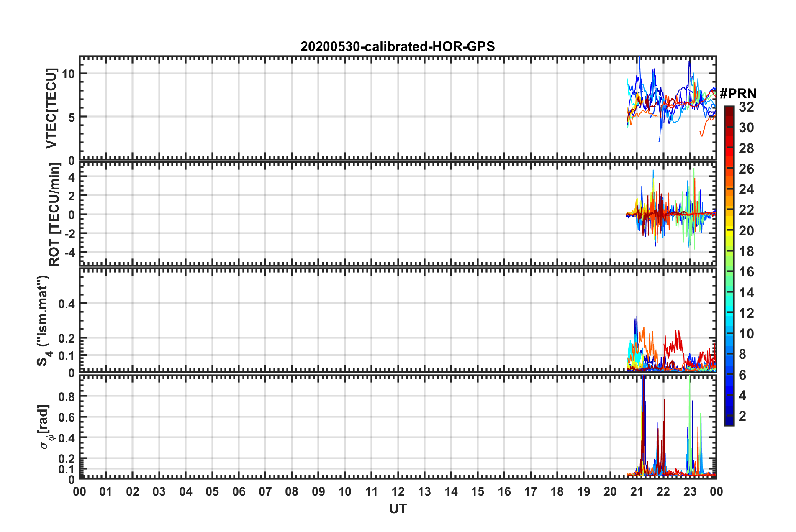Click the "-4" tick on ROT axis
The height and width of the screenshot is (532, 796).
(x=70, y=253)
